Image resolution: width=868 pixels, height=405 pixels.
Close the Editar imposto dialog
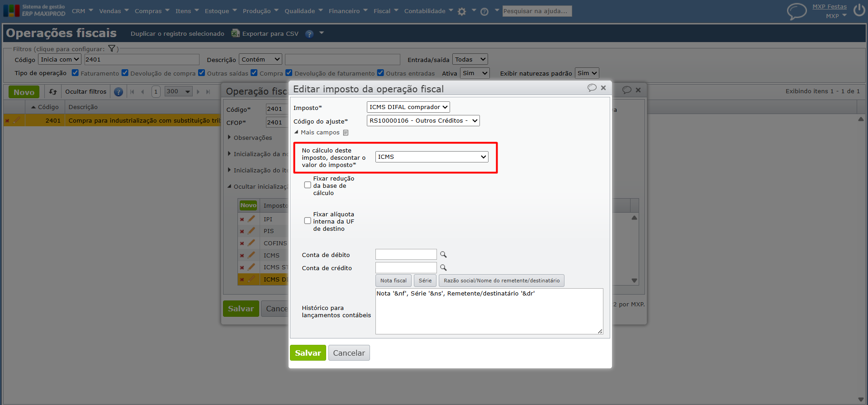pos(603,88)
